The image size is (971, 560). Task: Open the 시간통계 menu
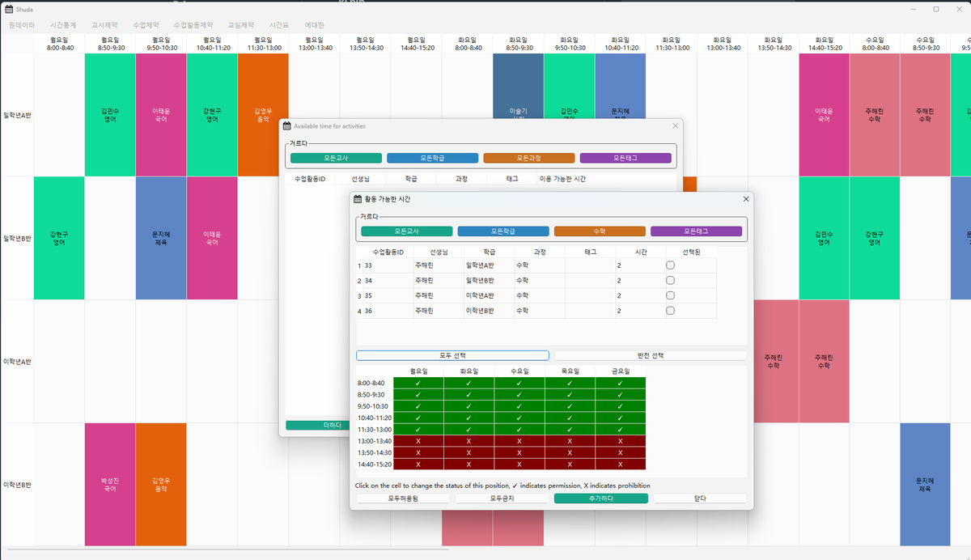point(63,25)
